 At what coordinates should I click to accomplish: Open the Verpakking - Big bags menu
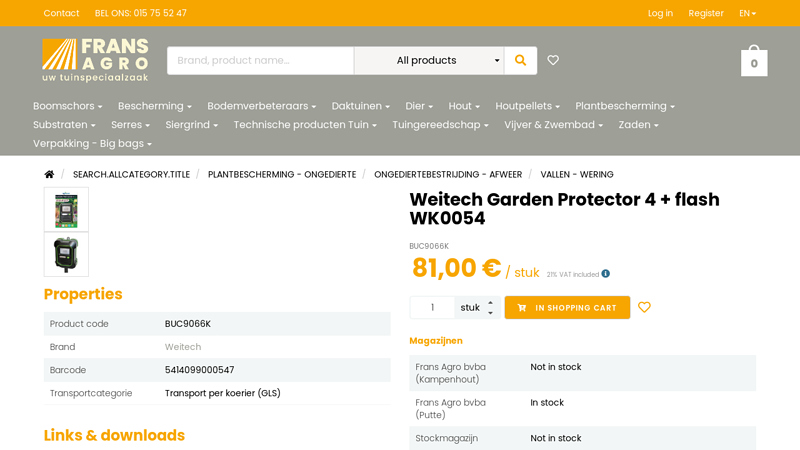coord(92,144)
